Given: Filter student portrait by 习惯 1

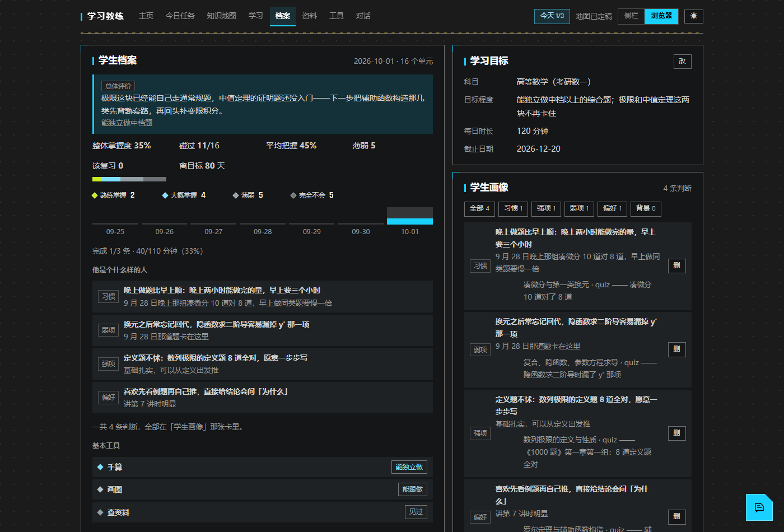Looking at the screenshot, I should coord(513,209).
